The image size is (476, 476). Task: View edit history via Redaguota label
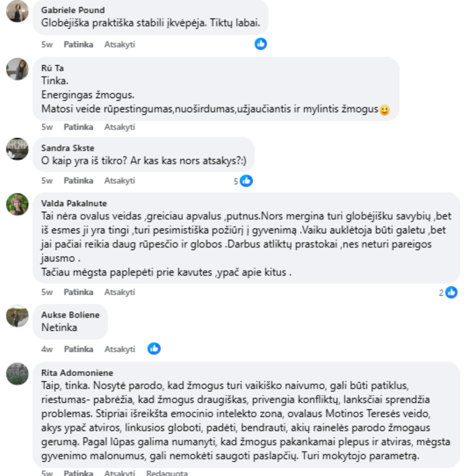point(167,473)
